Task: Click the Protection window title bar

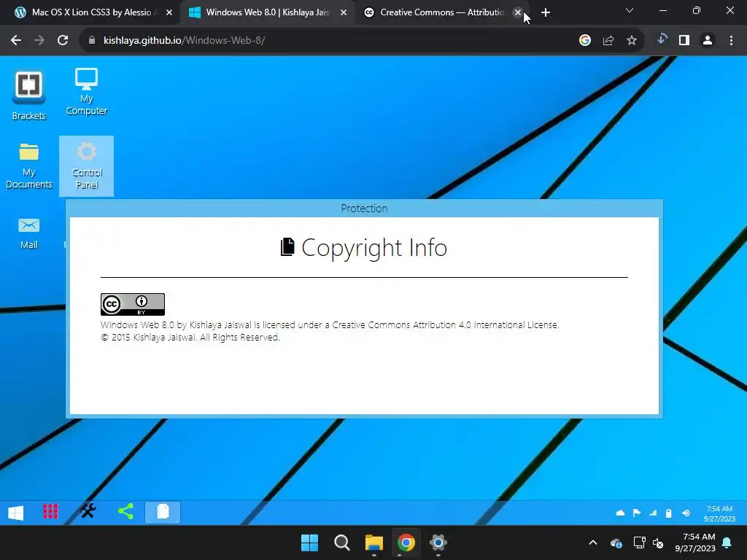Action: tap(364, 209)
